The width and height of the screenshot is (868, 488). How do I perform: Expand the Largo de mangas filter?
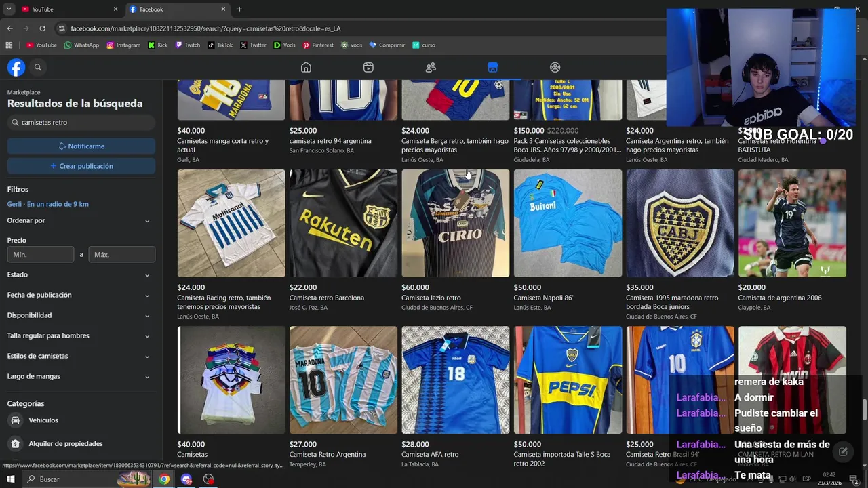coord(81,376)
